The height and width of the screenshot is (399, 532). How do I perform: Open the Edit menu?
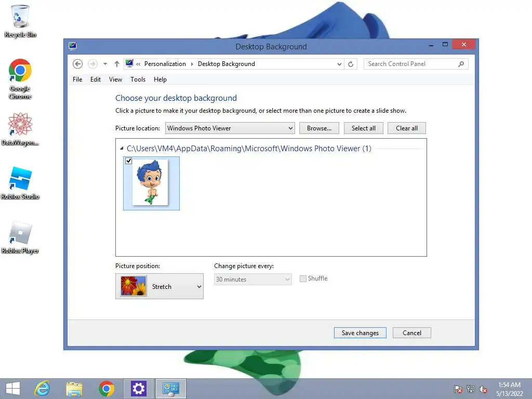96,79
